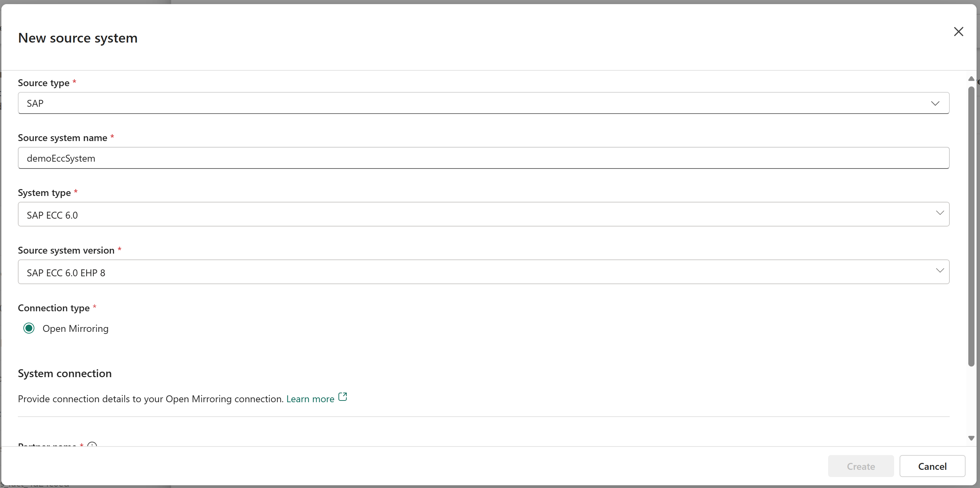This screenshot has height=488, width=980.
Task: Click the Partner name info icon
Action: pos(92,445)
